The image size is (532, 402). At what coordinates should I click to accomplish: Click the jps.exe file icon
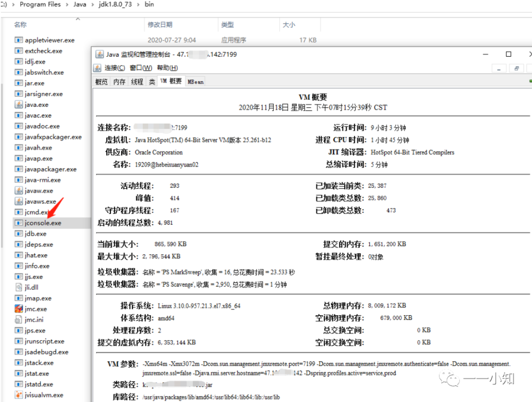pyautogui.click(x=19, y=331)
